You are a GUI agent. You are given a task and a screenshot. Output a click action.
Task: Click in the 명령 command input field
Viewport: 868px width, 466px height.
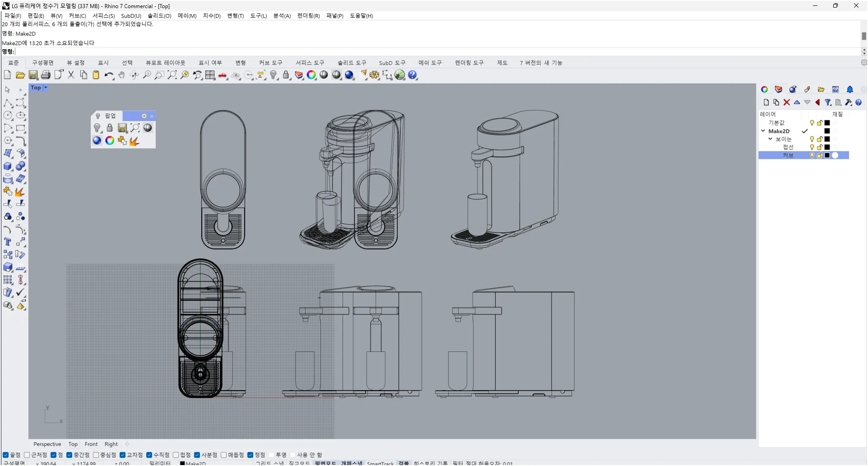point(438,52)
